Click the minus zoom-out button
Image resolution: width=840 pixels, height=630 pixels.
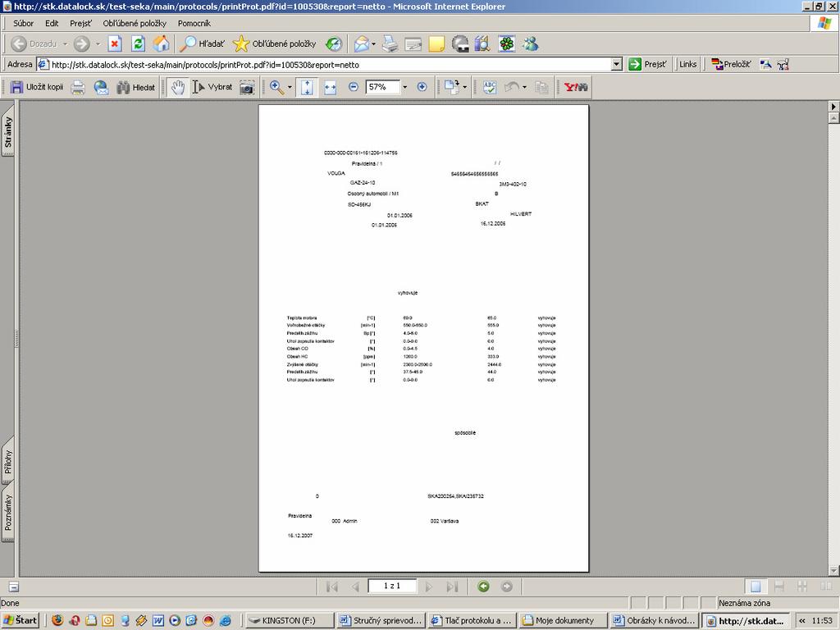(353, 87)
